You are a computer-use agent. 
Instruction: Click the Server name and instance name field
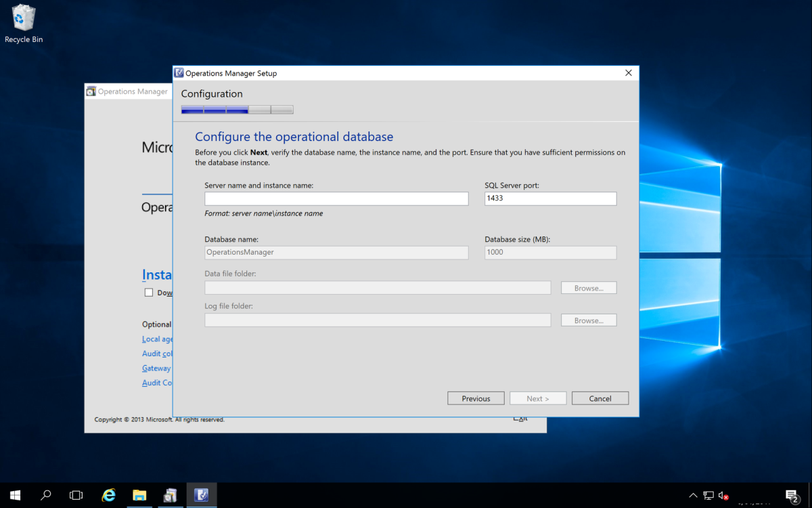pyautogui.click(x=336, y=198)
